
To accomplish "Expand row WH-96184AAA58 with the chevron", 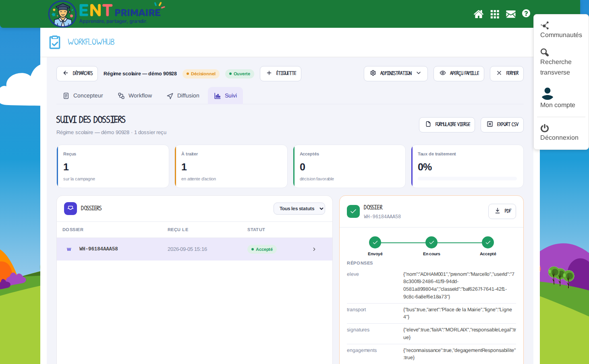I will tap(314, 249).
